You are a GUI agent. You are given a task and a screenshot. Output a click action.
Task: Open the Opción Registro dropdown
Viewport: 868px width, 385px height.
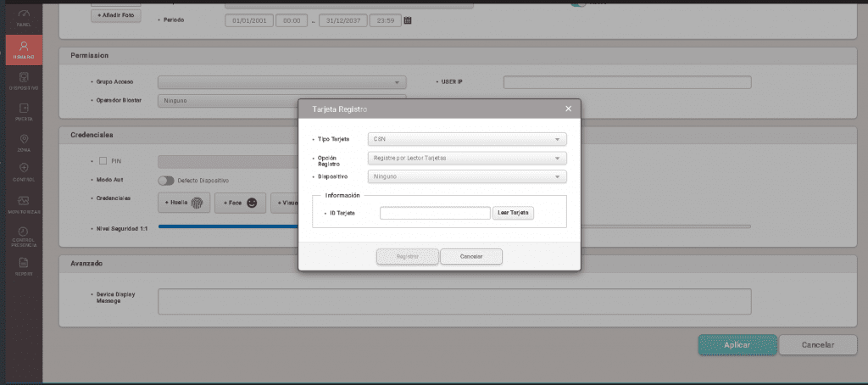(x=467, y=158)
